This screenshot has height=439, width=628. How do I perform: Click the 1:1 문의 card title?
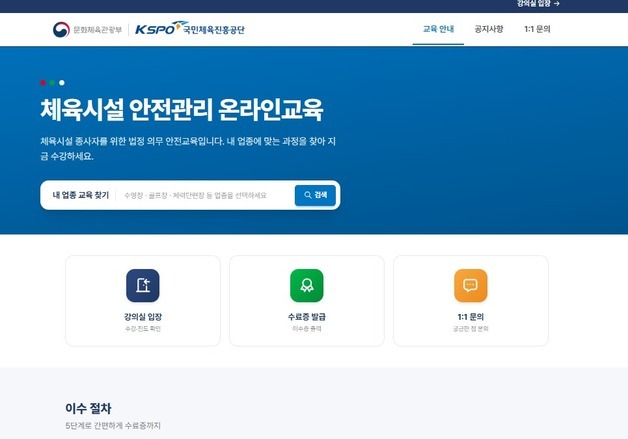471,317
